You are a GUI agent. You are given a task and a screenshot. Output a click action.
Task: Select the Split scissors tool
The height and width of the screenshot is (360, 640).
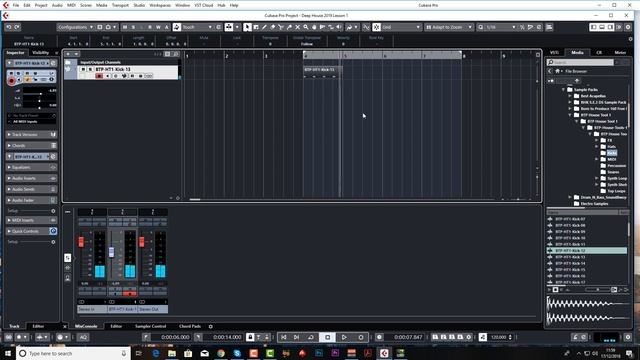[x=281, y=27]
